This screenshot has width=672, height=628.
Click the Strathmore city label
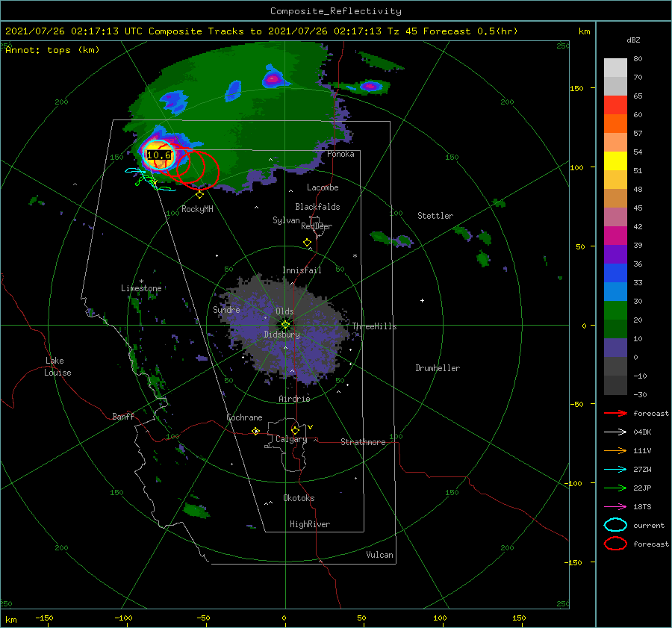point(363,442)
